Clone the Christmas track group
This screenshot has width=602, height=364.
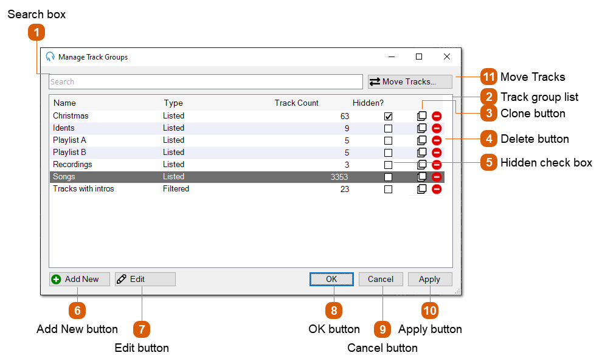[x=422, y=115]
